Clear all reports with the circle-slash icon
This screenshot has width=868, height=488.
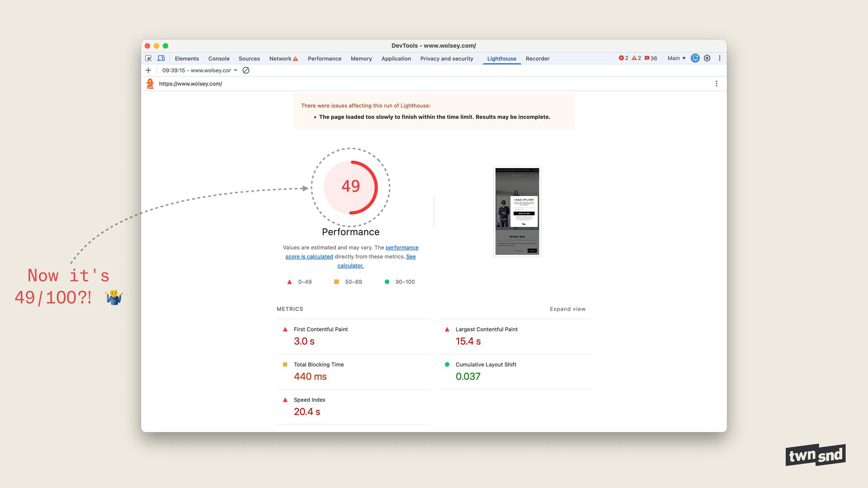(246, 70)
